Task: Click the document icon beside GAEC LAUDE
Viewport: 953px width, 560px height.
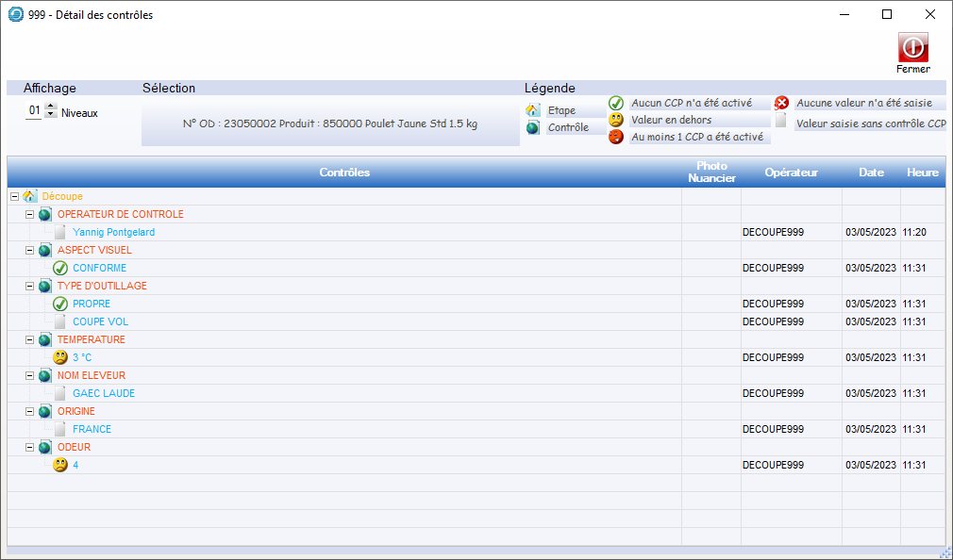Action: coord(60,393)
